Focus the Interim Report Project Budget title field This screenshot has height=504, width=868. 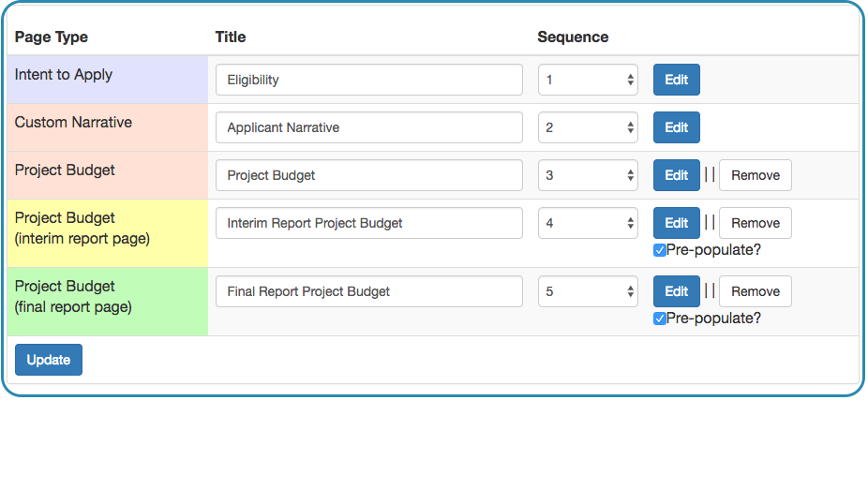click(x=369, y=223)
